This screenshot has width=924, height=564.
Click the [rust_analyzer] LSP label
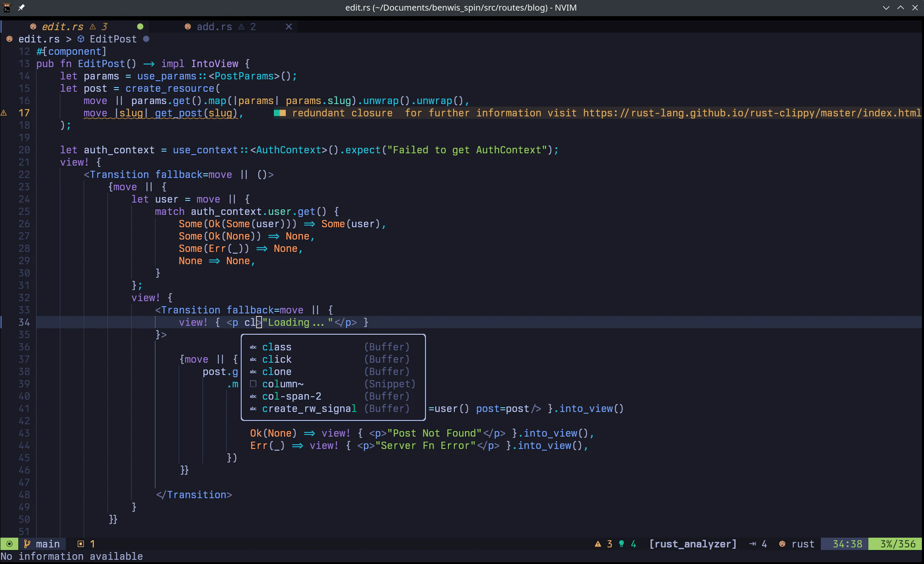(x=693, y=544)
